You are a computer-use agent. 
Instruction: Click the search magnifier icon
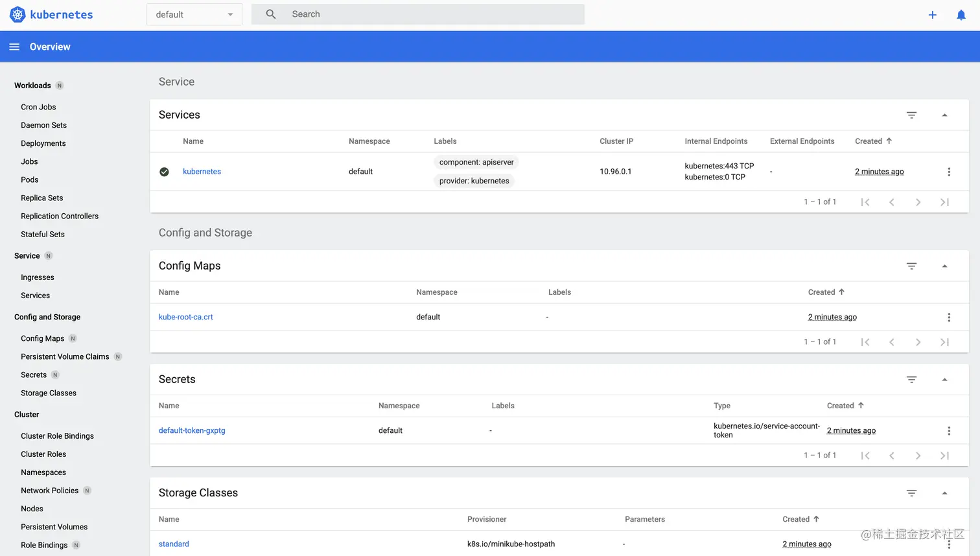click(x=271, y=14)
